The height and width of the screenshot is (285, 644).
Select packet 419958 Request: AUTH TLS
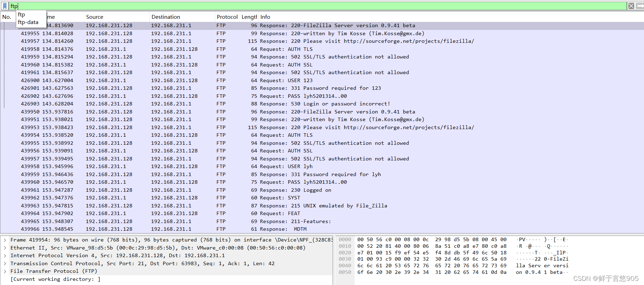(322, 49)
